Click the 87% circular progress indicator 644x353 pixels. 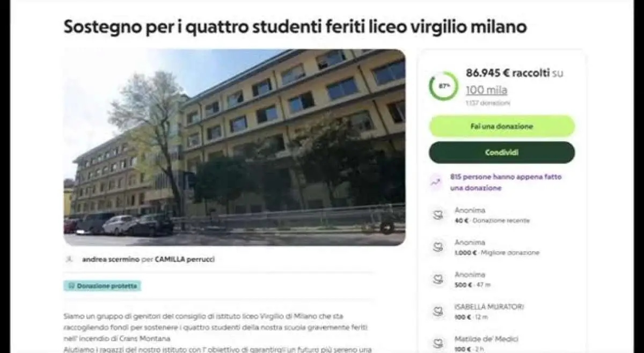coord(444,86)
